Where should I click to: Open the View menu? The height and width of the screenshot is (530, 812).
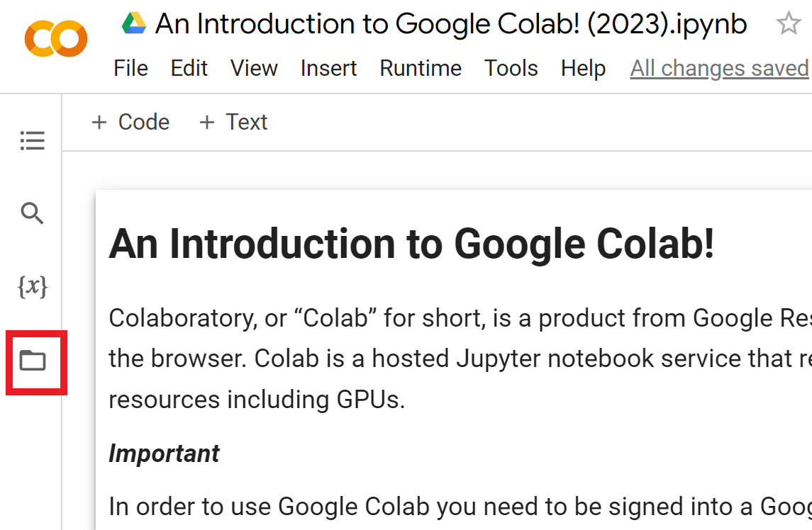tap(254, 69)
